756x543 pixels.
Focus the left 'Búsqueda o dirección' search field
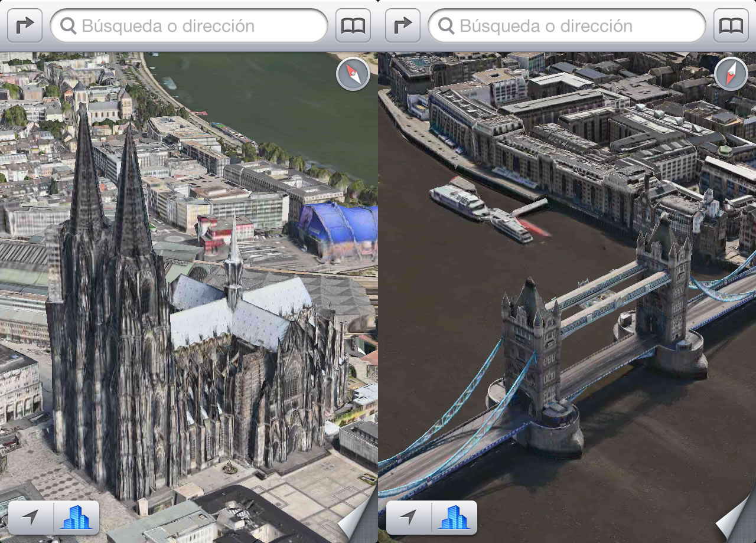pyautogui.click(x=189, y=26)
